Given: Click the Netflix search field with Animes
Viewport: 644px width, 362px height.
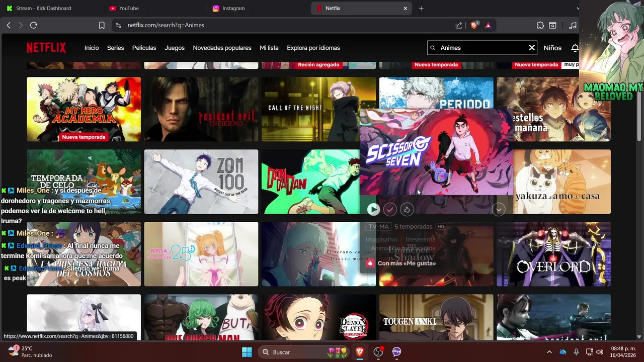Looking at the screenshot, I should pos(482,48).
